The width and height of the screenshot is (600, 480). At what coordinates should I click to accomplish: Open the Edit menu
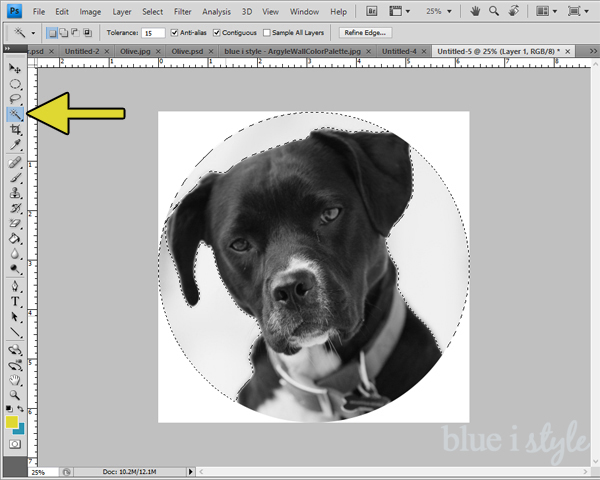(x=62, y=12)
